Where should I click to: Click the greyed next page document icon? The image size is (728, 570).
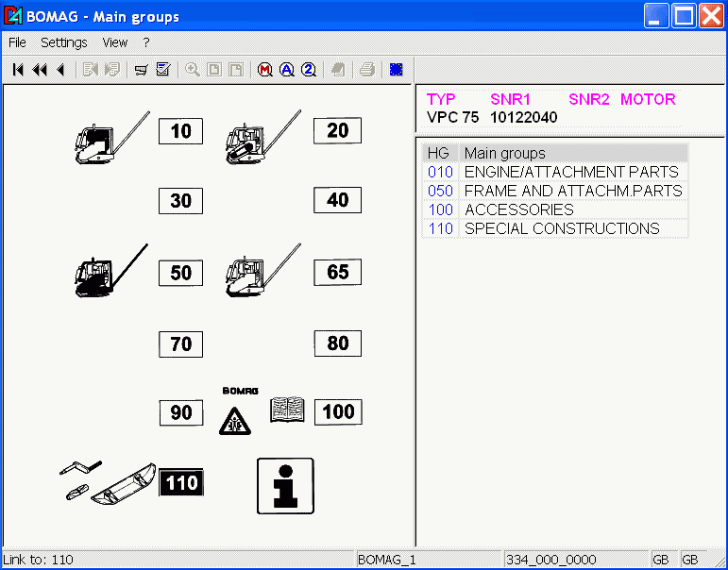[112, 70]
